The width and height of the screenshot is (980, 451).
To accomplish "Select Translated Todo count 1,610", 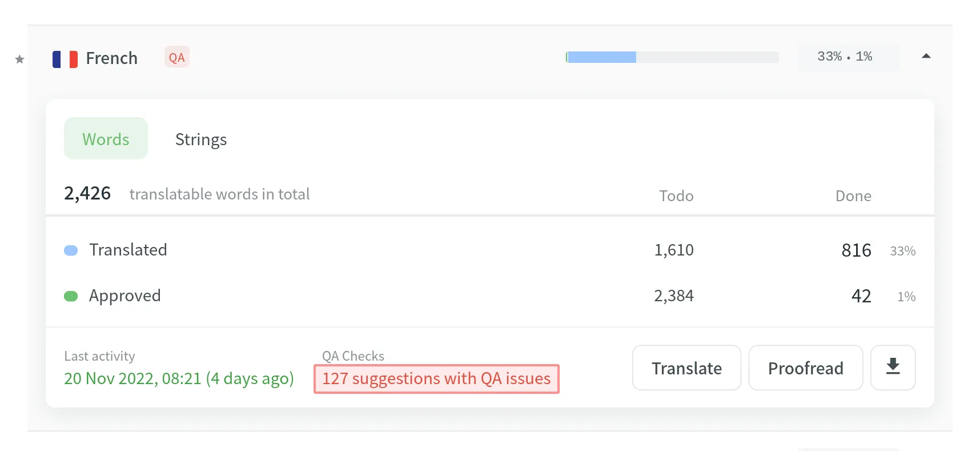I will [x=674, y=250].
